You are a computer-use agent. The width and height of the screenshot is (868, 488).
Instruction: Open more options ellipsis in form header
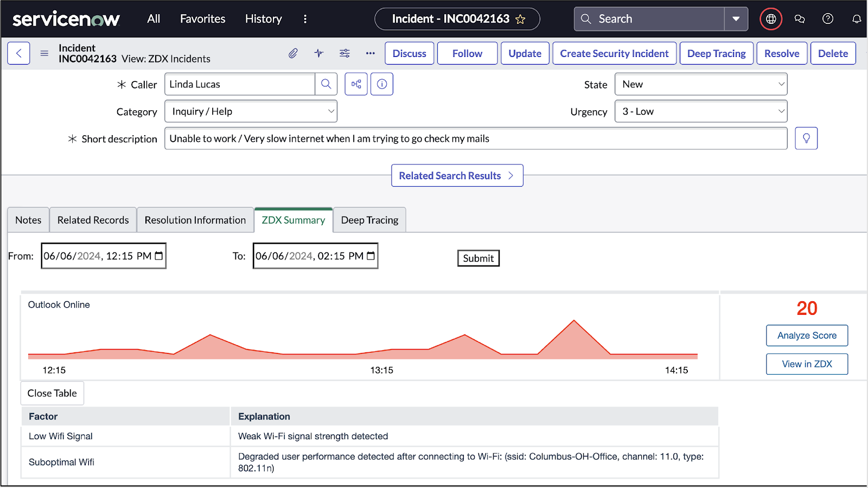(x=371, y=53)
